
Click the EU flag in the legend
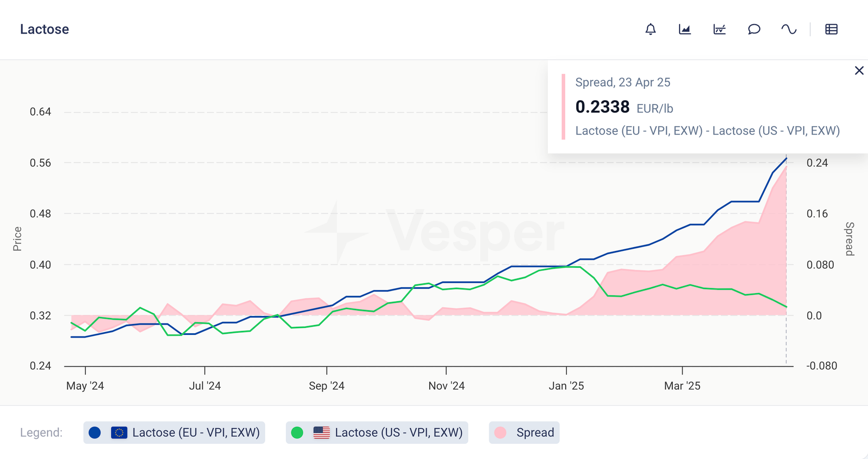[x=119, y=432]
